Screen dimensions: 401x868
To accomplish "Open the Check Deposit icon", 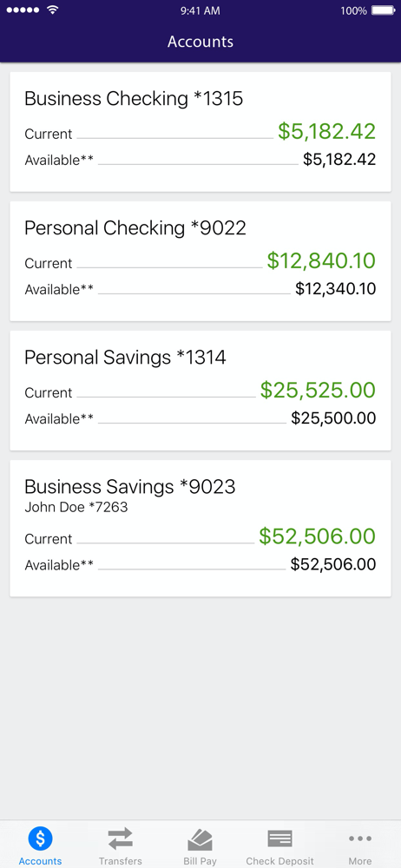I will pos(279,839).
